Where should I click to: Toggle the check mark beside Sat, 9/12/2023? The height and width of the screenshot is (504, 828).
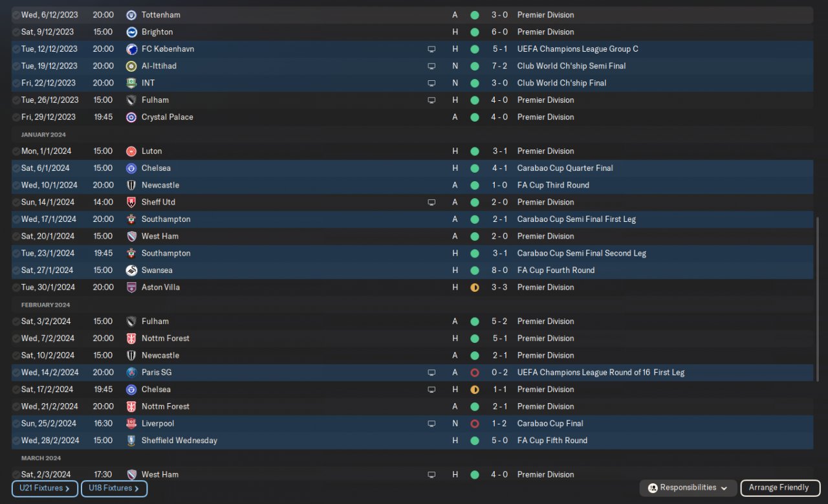(16, 32)
